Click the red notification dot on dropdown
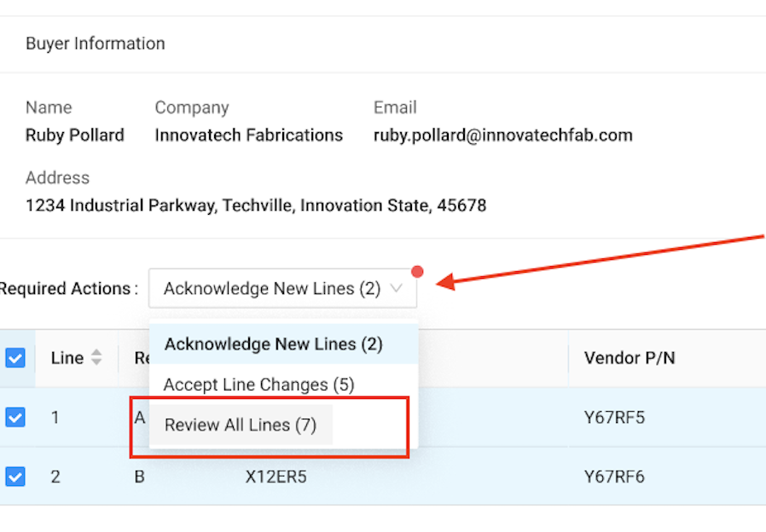766x532 pixels. click(x=417, y=271)
